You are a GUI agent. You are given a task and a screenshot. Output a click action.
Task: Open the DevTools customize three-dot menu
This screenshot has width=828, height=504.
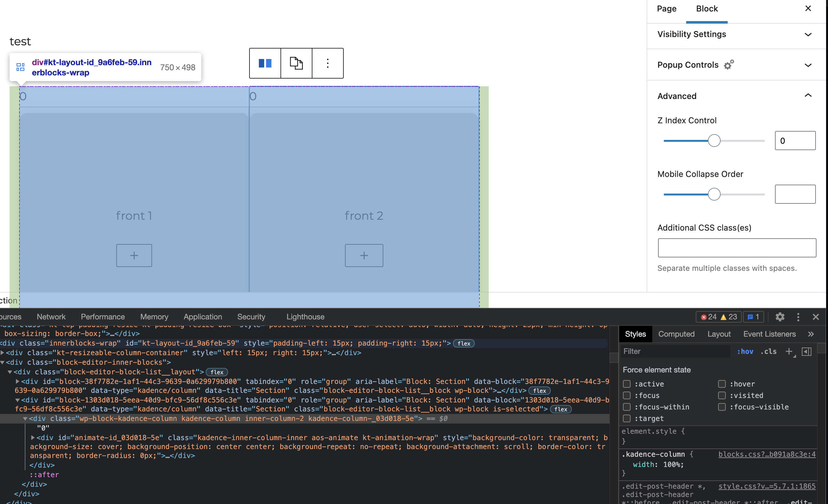coord(798,317)
